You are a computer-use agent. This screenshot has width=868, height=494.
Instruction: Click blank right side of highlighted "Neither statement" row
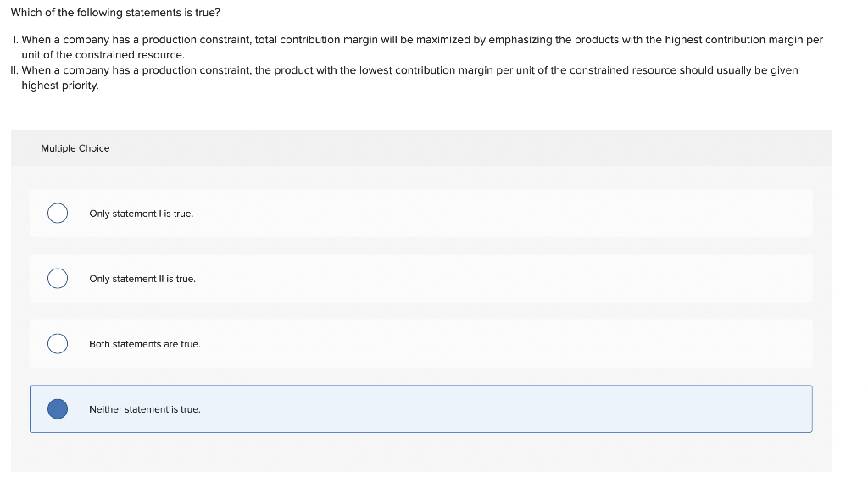593,409
